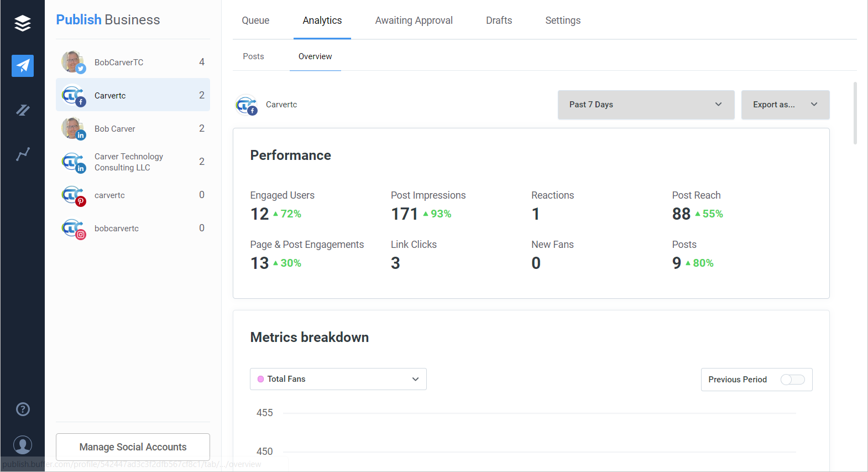This screenshot has height=472, width=868.
Task: Click the Buffer stacked-layers logo icon
Action: coord(23,23)
